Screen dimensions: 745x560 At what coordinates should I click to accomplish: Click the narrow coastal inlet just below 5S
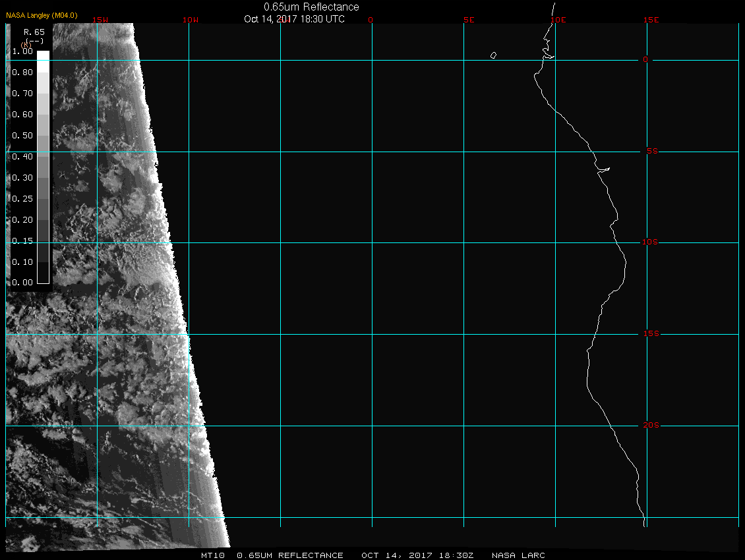604,170
